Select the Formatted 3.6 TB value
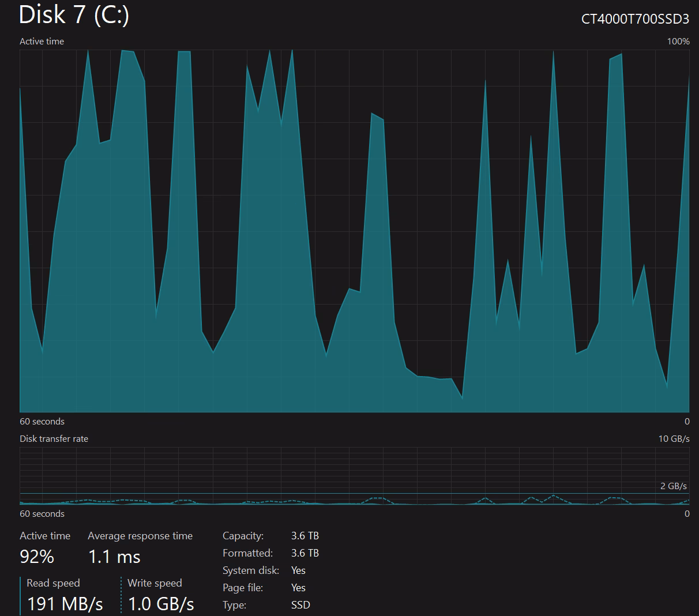699x616 pixels. 305,553
